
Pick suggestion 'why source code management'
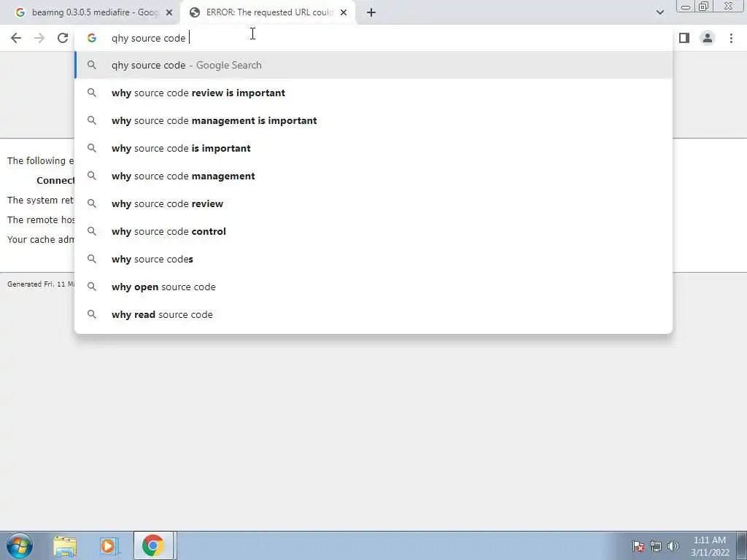pyautogui.click(x=373, y=176)
